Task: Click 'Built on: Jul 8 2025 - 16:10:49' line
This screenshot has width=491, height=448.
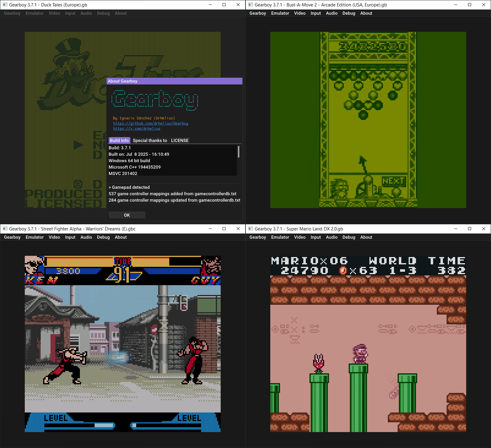Action: [139, 154]
